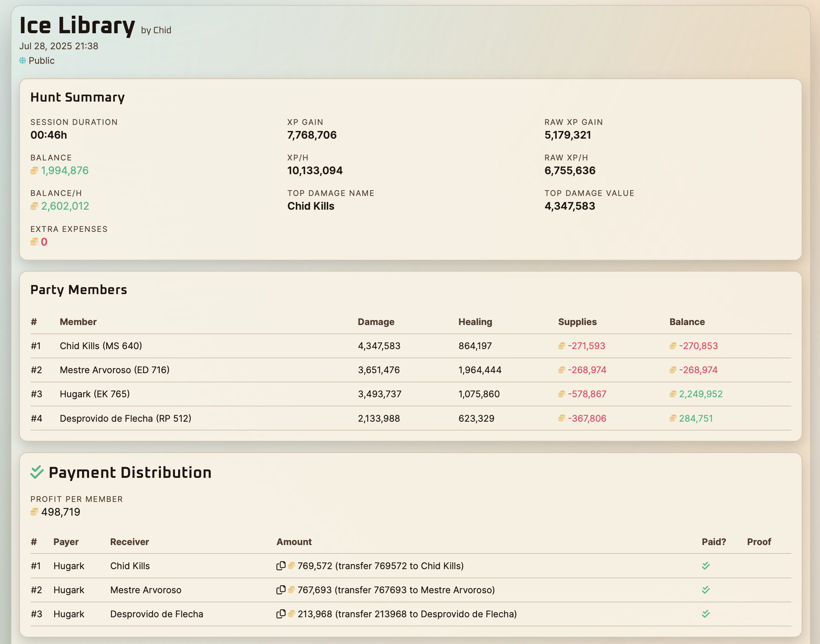Screen dimensions: 820x644
Task: Click the Balance column header in Party Members
Action: point(687,322)
